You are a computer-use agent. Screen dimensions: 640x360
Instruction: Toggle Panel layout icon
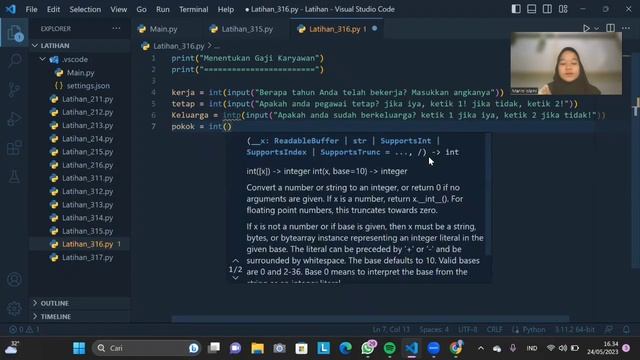coord(531,9)
